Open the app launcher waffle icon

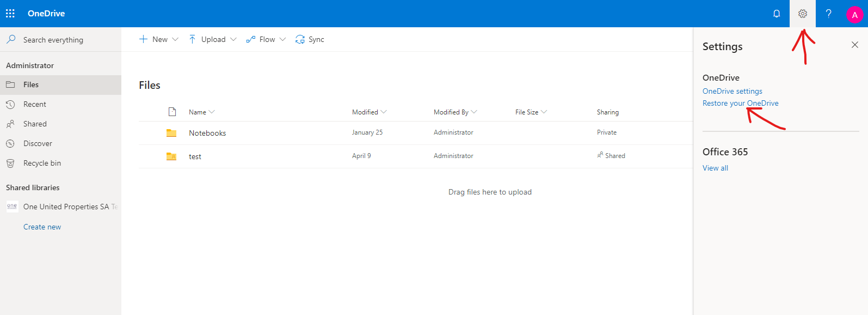[x=10, y=13]
